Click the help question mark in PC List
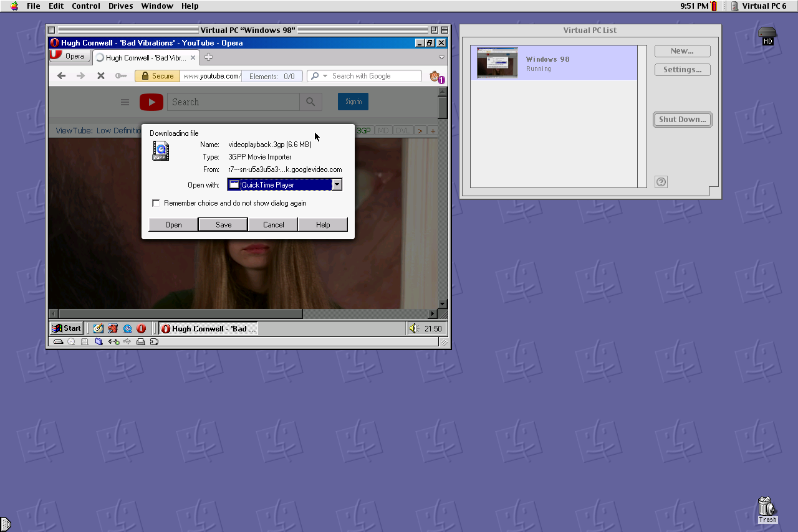The width and height of the screenshot is (798, 532). 661,182
